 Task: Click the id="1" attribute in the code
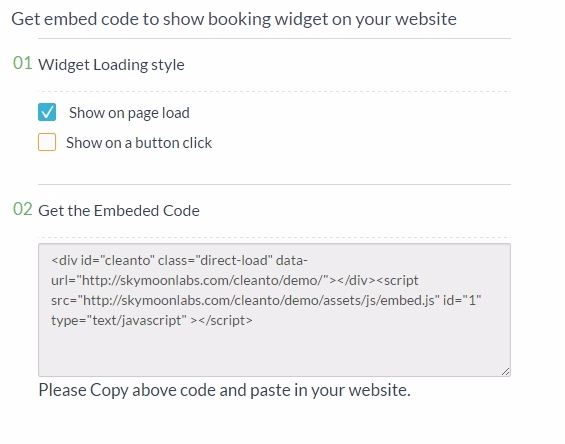(462, 300)
